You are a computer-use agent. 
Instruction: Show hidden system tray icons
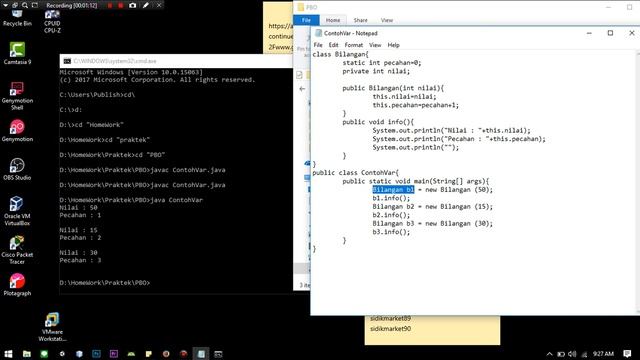point(549,354)
